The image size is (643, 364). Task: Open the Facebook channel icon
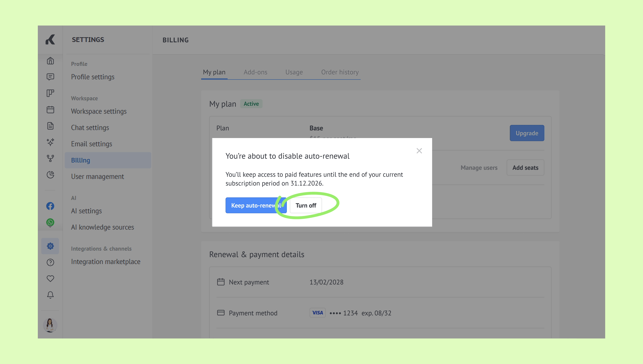coord(50,206)
